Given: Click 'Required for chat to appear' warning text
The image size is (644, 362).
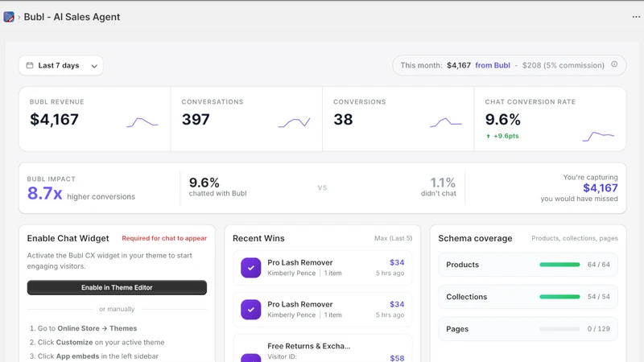Looking at the screenshot, I should [x=164, y=238].
